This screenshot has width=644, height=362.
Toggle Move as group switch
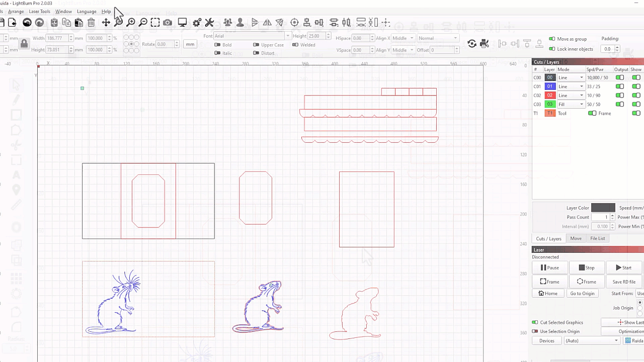[552, 39]
